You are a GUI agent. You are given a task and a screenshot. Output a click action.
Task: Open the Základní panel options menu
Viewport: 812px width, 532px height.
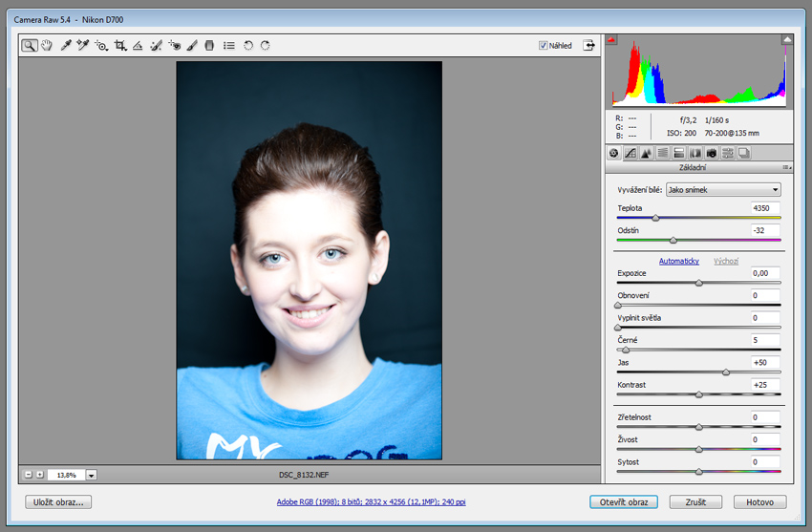tap(785, 167)
